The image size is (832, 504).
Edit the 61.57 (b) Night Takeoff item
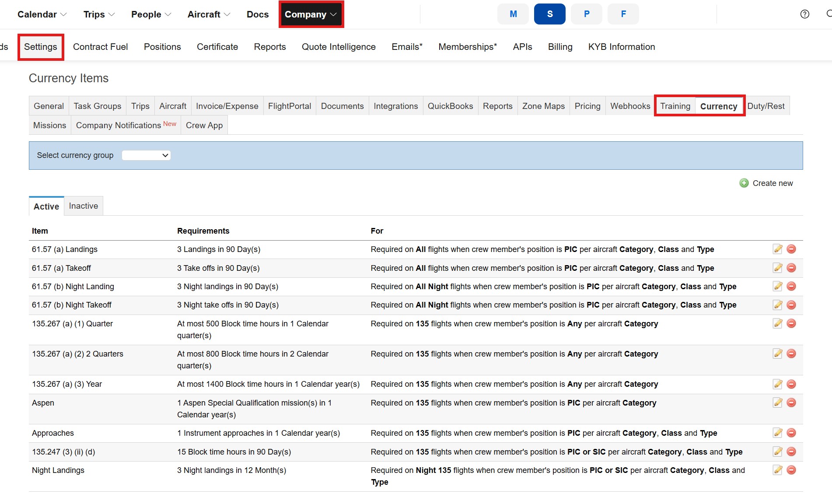click(x=777, y=305)
